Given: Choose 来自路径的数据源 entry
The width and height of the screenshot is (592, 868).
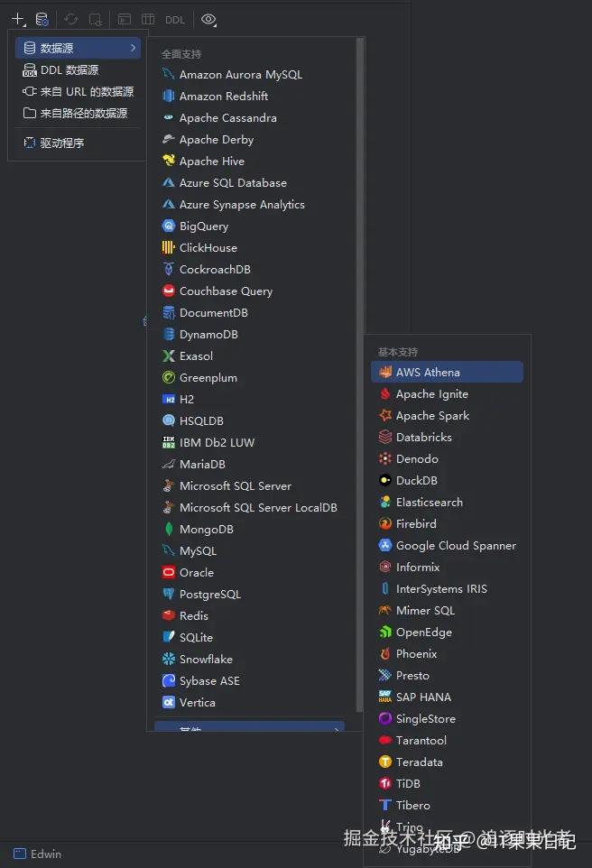Looking at the screenshot, I should click(x=78, y=113).
